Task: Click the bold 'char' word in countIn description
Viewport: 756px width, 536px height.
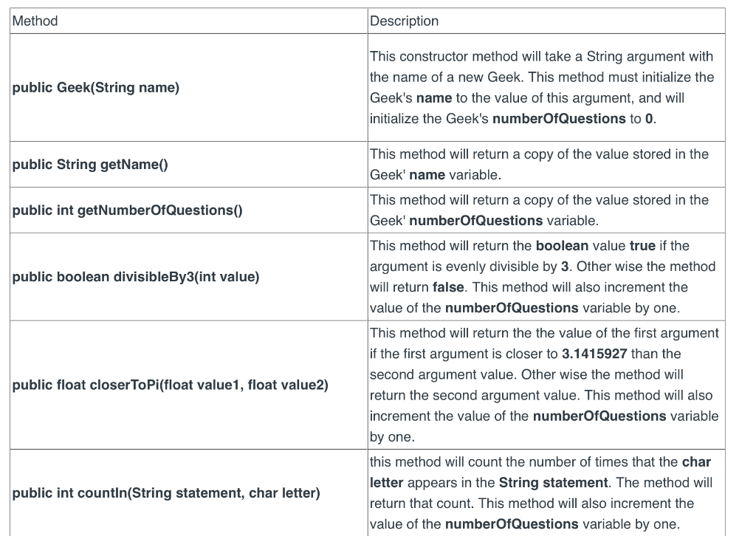Action: coord(696,461)
